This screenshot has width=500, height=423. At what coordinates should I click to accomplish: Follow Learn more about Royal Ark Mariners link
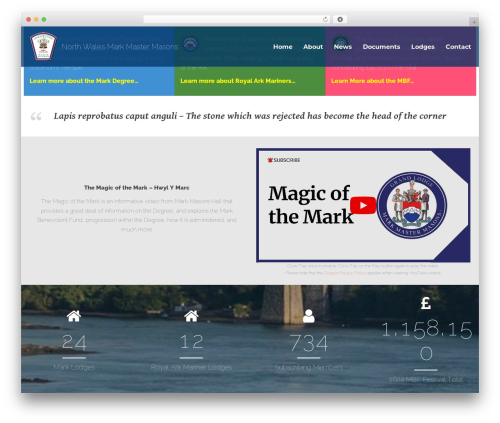238,81
